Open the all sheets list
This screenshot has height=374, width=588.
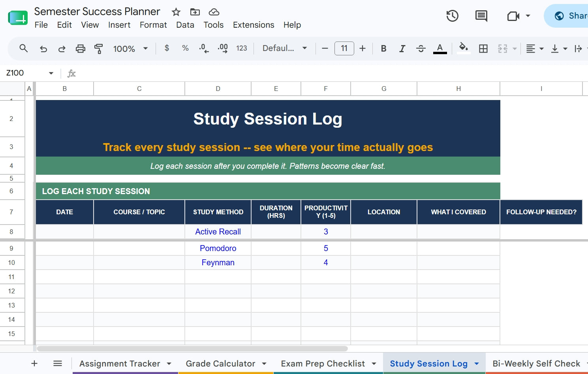tap(58, 363)
